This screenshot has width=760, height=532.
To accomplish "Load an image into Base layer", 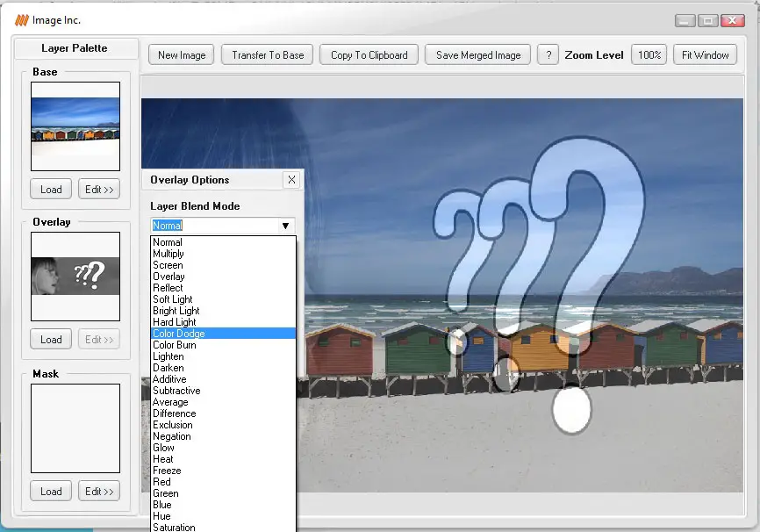I will click(x=51, y=189).
